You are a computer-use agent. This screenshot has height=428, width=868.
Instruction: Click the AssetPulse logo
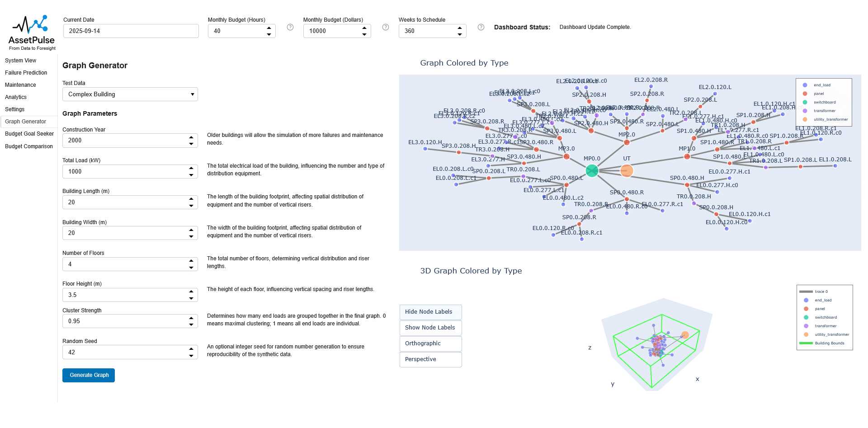32,33
